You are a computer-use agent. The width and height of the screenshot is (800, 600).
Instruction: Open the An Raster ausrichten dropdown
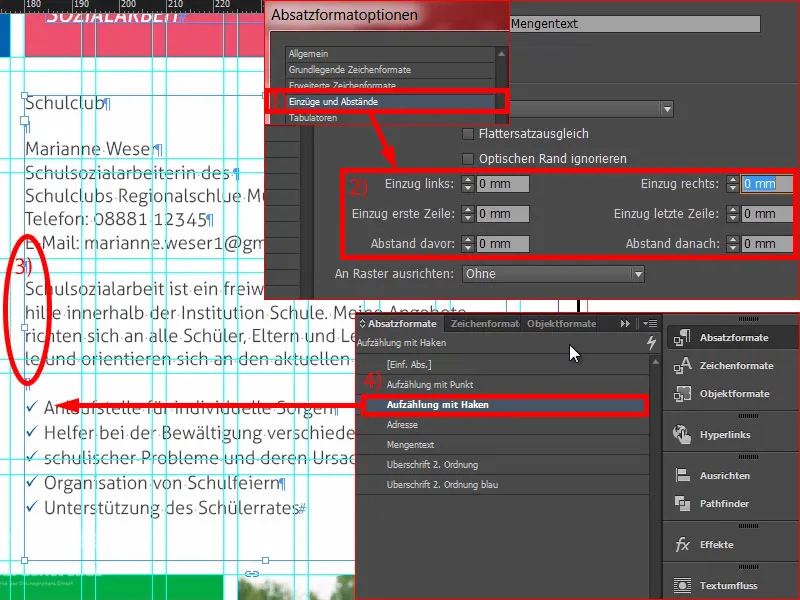tap(555, 273)
